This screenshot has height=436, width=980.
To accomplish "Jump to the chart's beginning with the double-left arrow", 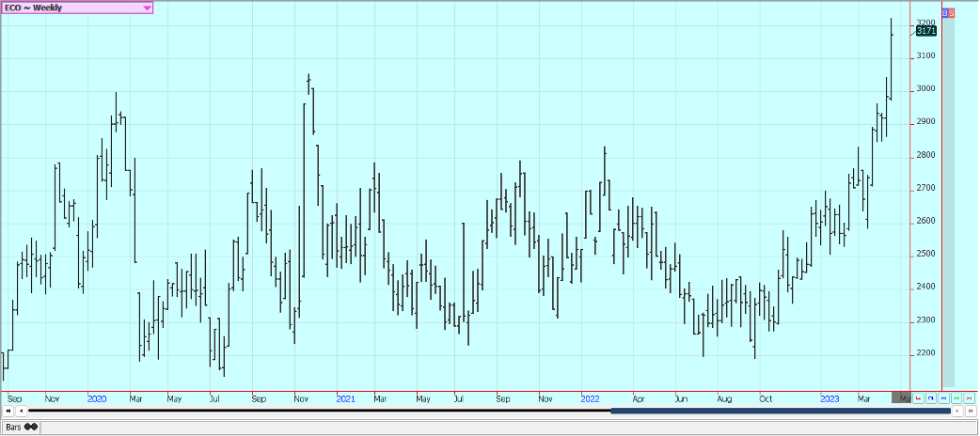I will pyautogui.click(x=8, y=411).
